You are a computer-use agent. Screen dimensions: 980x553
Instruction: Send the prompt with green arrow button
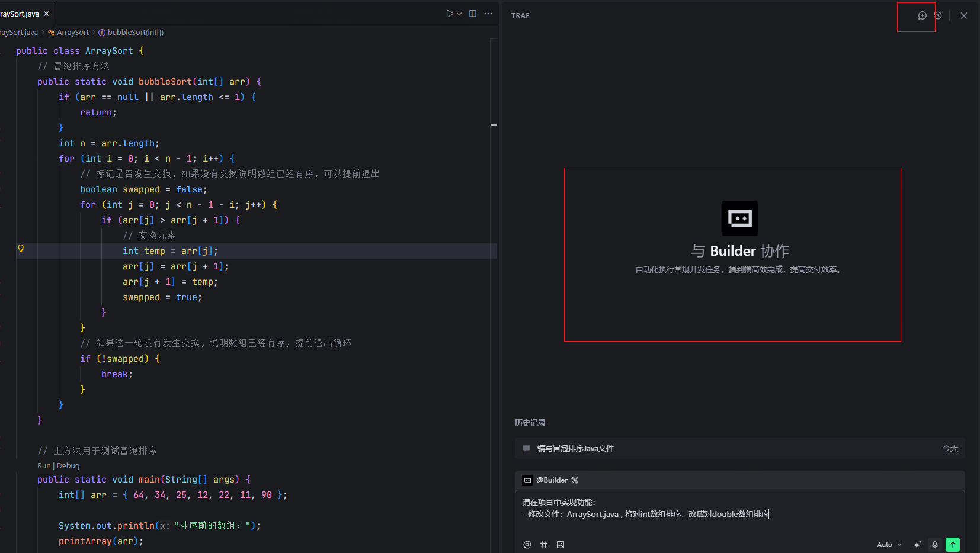click(x=953, y=545)
